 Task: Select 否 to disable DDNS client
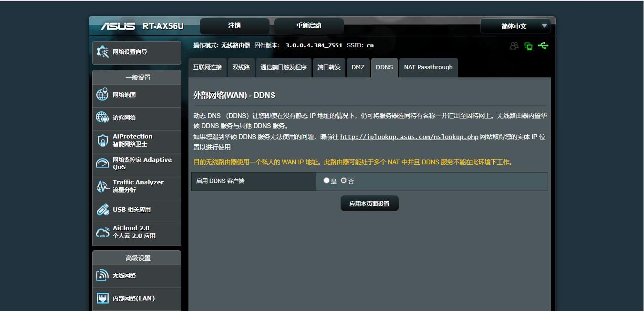pos(343,181)
